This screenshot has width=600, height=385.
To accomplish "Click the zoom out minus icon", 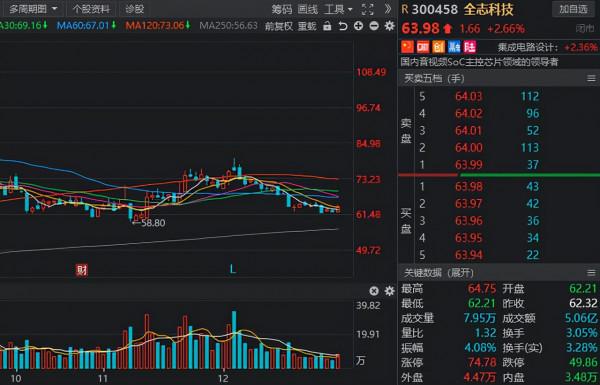I will [x=374, y=26].
